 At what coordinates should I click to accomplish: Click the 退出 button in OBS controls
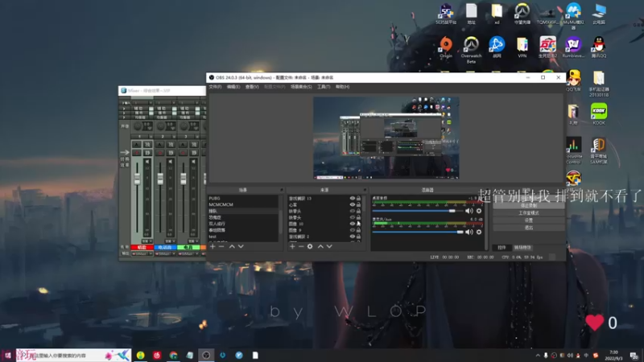click(x=529, y=228)
